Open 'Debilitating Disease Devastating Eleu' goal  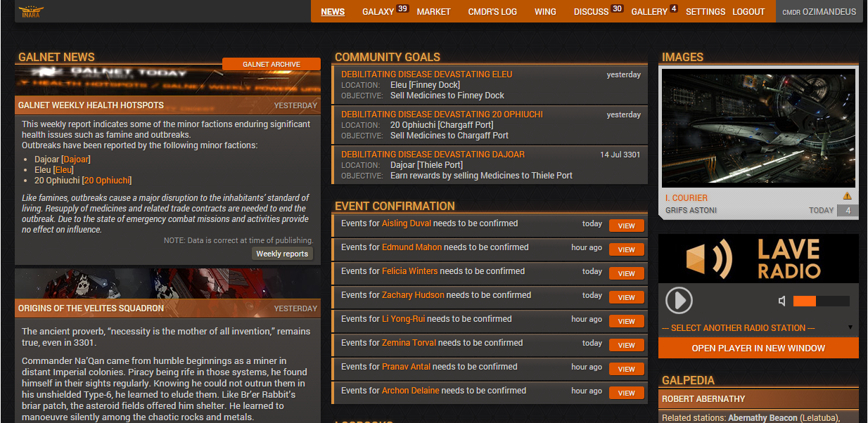tap(427, 74)
